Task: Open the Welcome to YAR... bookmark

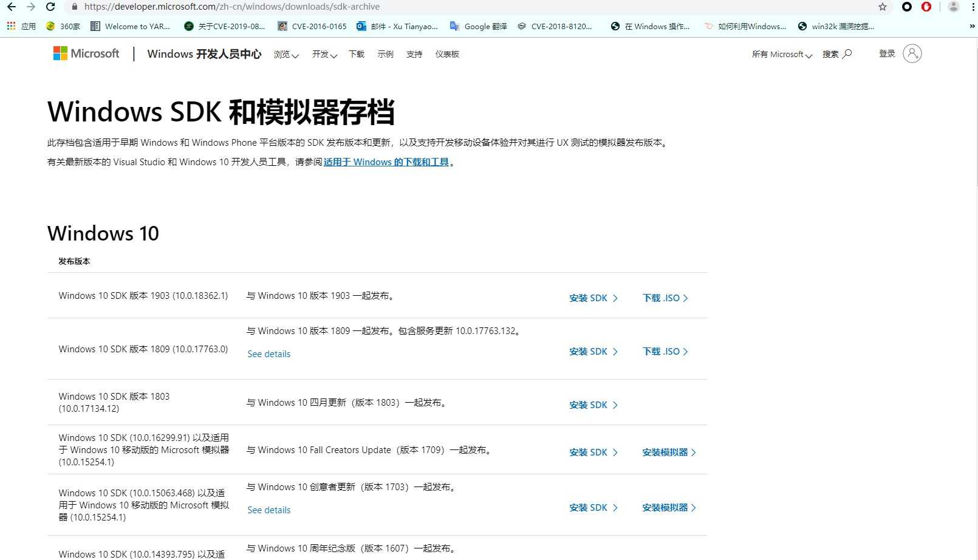Action: click(x=130, y=26)
